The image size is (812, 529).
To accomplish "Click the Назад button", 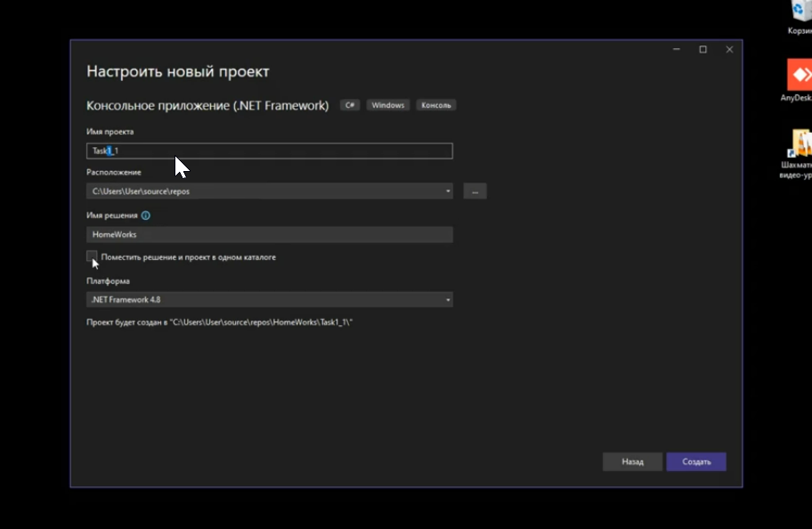I will (x=632, y=461).
